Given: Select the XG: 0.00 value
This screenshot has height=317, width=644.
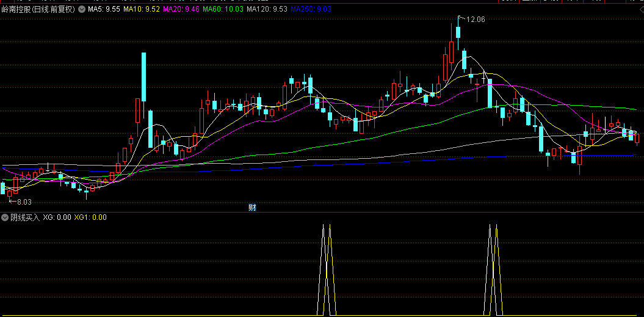Looking at the screenshot, I should point(57,217).
